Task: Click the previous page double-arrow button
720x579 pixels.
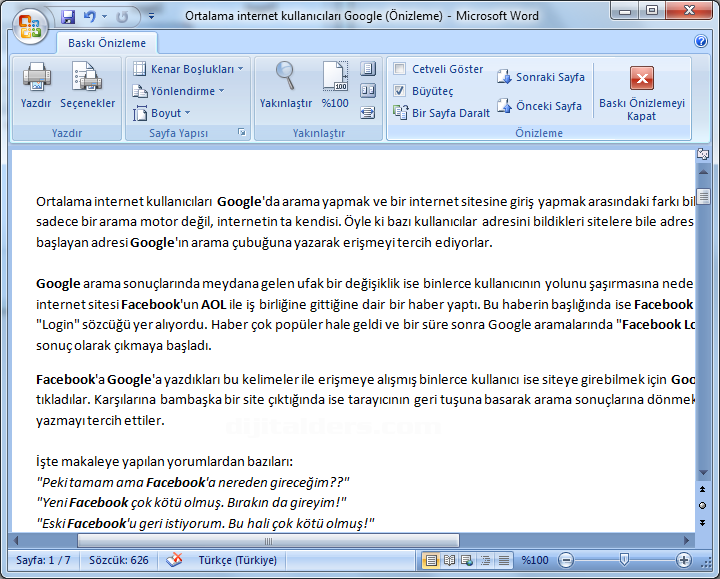Action: coord(703,489)
